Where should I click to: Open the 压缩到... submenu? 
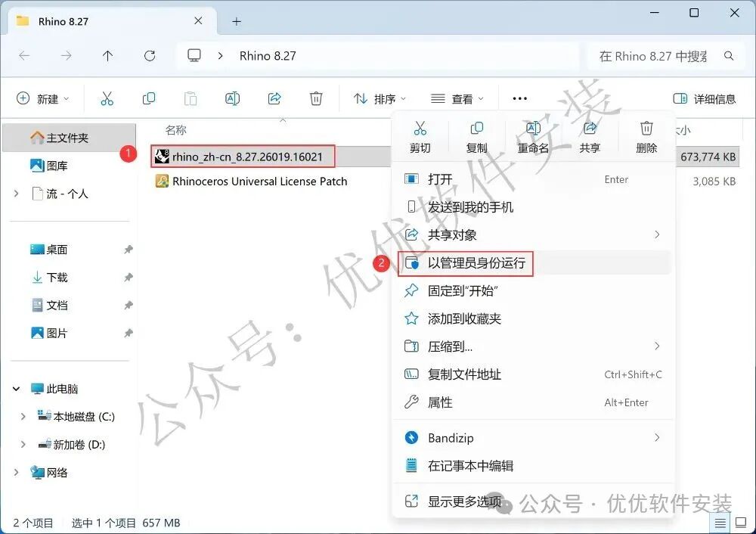point(534,346)
